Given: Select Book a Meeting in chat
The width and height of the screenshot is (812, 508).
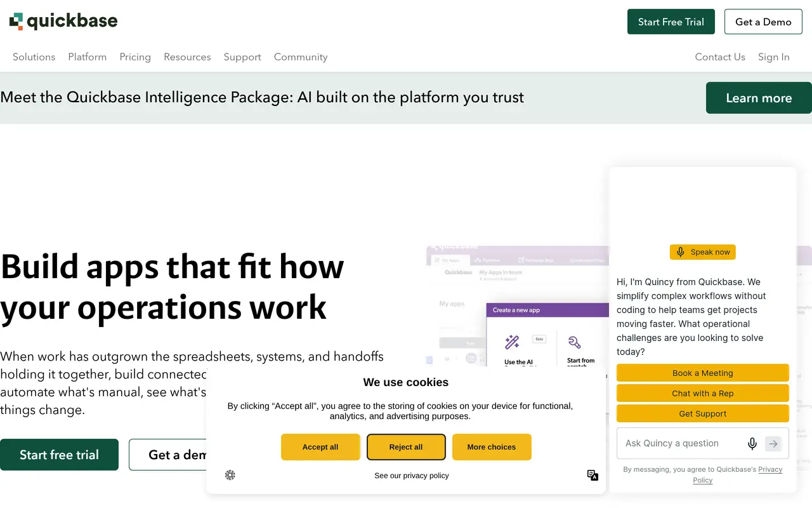Looking at the screenshot, I should [x=703, y=373].
